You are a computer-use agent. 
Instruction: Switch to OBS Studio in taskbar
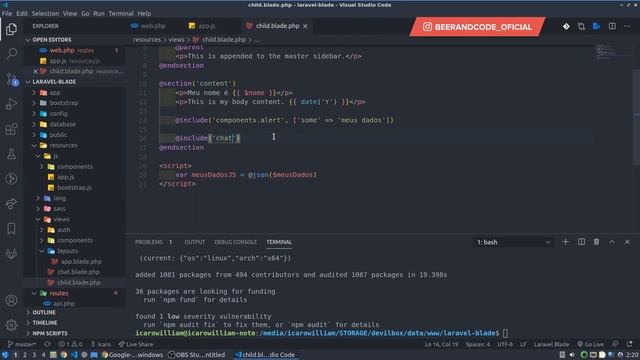(x=198, y=355)
